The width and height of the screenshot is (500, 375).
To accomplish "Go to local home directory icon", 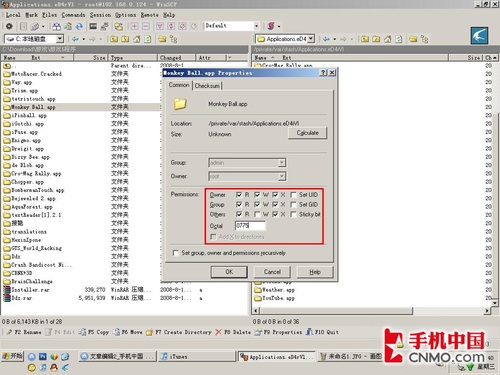I will (137, 39).
